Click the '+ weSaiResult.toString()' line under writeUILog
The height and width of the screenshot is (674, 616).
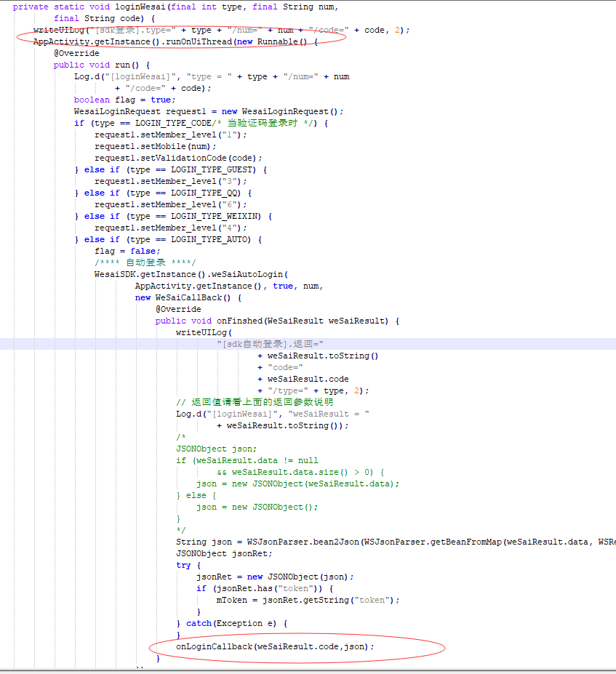pos(318,355)
